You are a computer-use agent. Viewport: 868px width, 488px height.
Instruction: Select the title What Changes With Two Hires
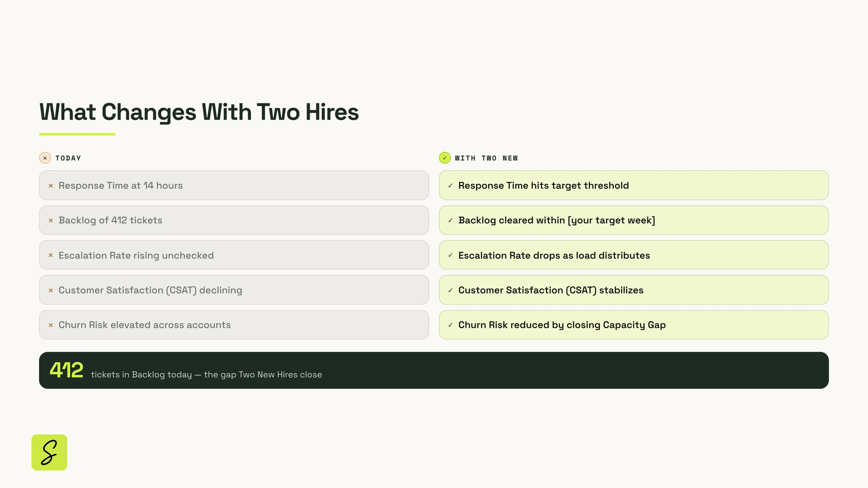point(199,112)
